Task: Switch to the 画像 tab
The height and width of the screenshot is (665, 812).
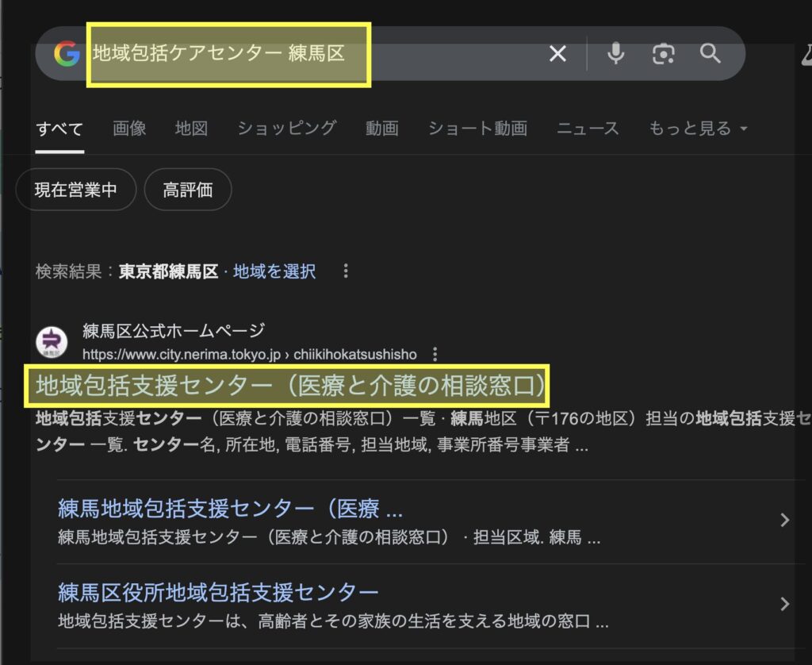Action: pos(129,128)
